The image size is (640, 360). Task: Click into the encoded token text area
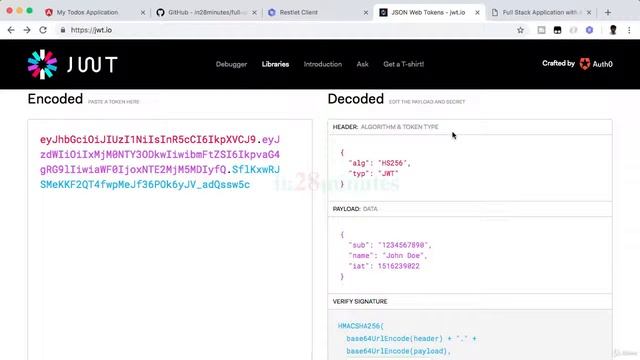click(x=170, y=240)
